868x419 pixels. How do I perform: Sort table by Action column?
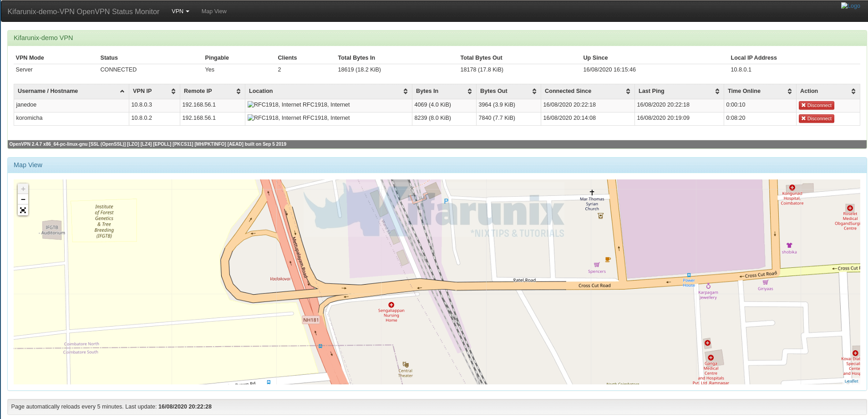828,91
